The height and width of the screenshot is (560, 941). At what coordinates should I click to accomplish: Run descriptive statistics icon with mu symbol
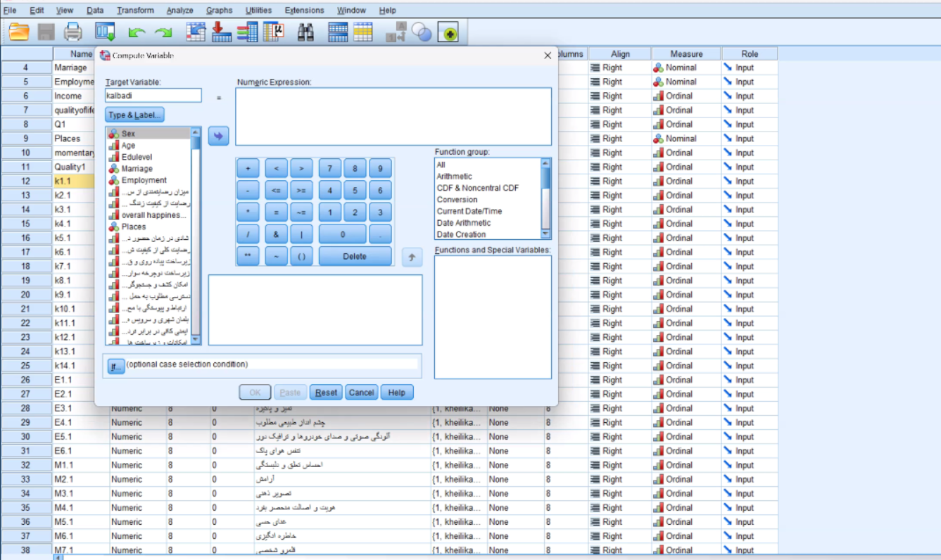(273, 32)
